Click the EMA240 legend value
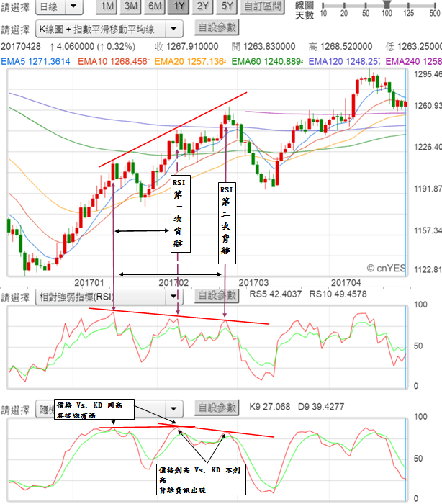This screenshot has height=504, width=442. [414, 61]
